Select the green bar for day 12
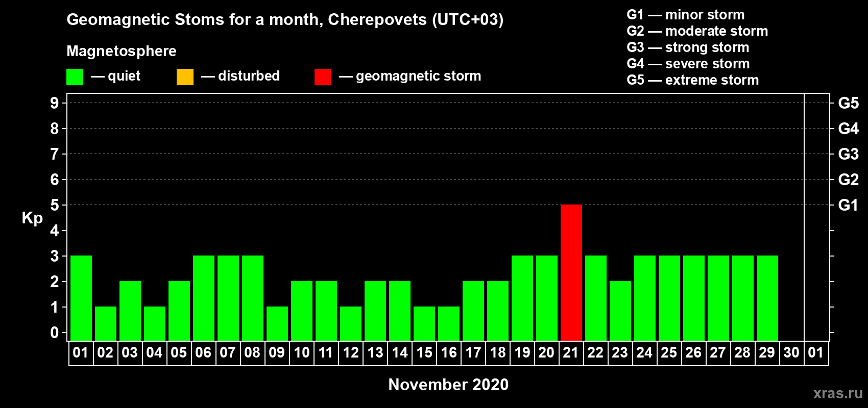The height and width of the screenshot is (408, 868). point(351,323)
